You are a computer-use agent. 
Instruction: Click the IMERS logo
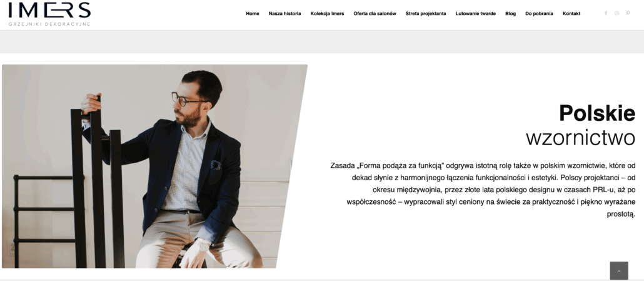pos(49,10)
